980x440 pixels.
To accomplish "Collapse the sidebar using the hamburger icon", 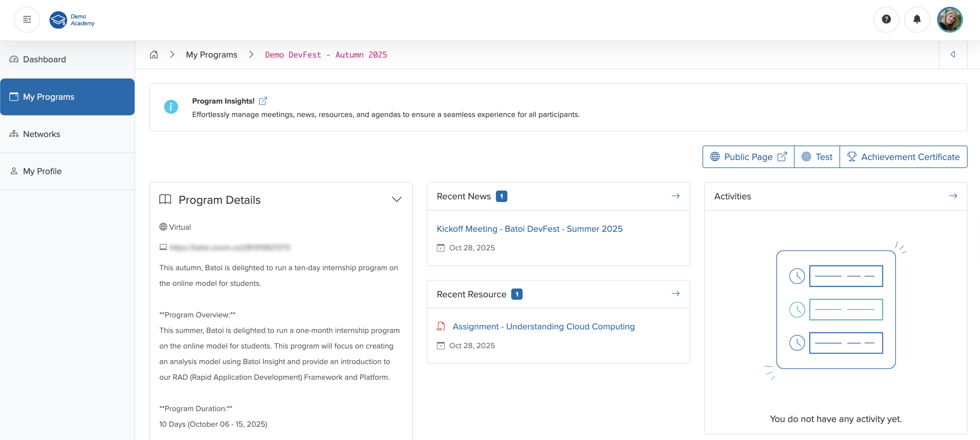I will coord(27,19).
